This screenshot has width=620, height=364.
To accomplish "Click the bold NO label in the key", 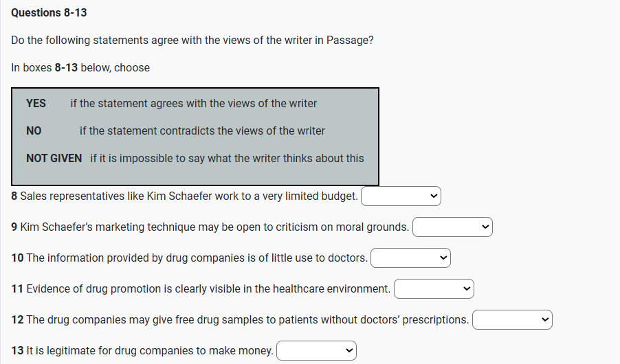I will pos(34,130).
